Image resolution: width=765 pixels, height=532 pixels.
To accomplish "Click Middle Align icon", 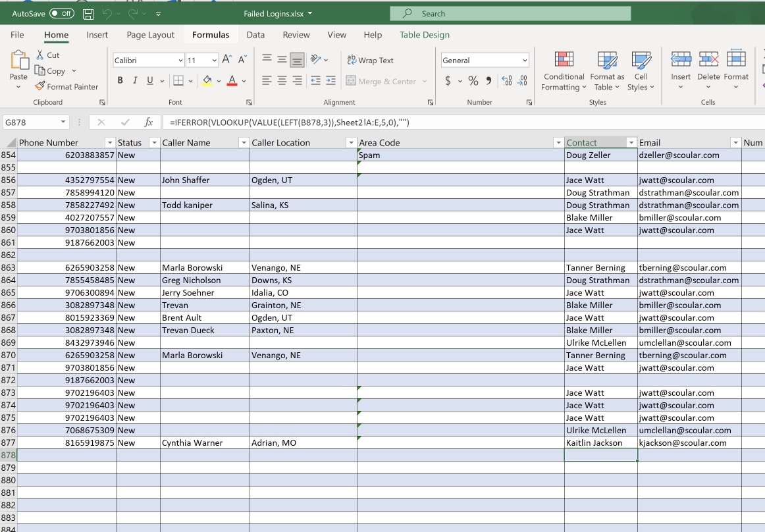I will click(x=282, y=59).
